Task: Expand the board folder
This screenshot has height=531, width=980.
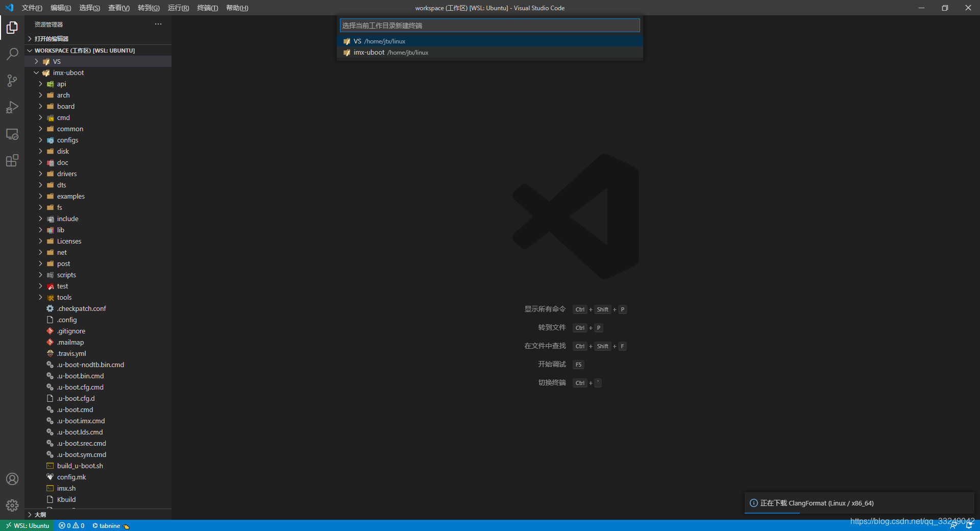Action: (x=98, y=106)
